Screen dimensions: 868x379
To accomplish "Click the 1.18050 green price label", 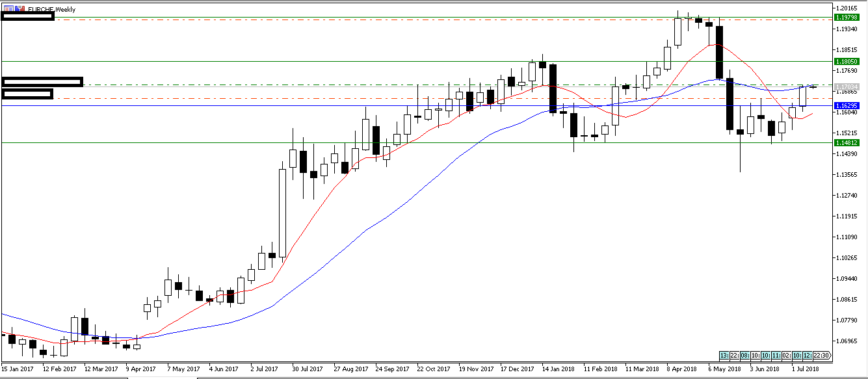I will pyautogui.click(x=848, y=61).
